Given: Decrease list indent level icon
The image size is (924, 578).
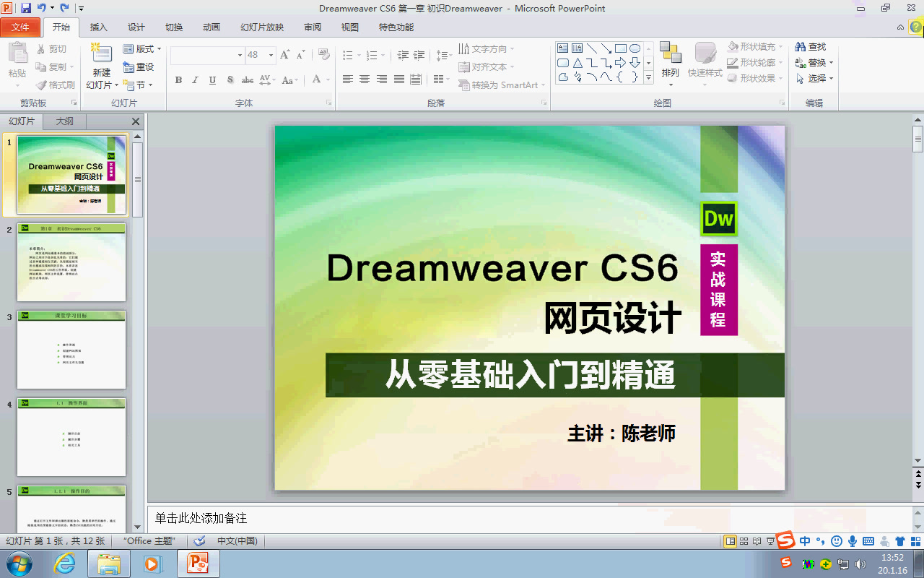Looking at the screenshot, I should pyautogui.click(x=403, y=55).
